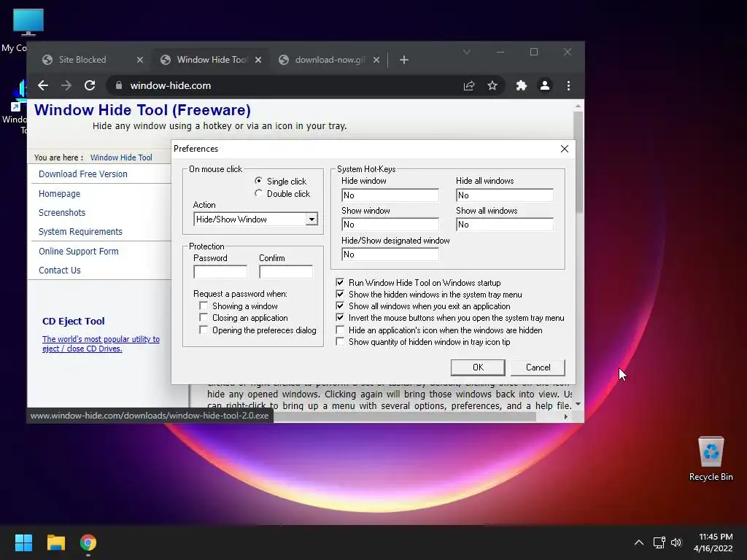
Task: Switch to the Window Hide Tool tab
Action: pos(212,60)
